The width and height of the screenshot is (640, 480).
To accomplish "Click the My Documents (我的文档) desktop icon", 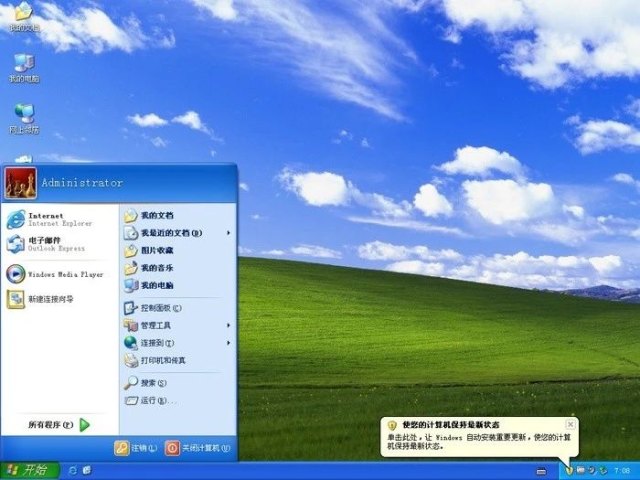I will point(23,15).
